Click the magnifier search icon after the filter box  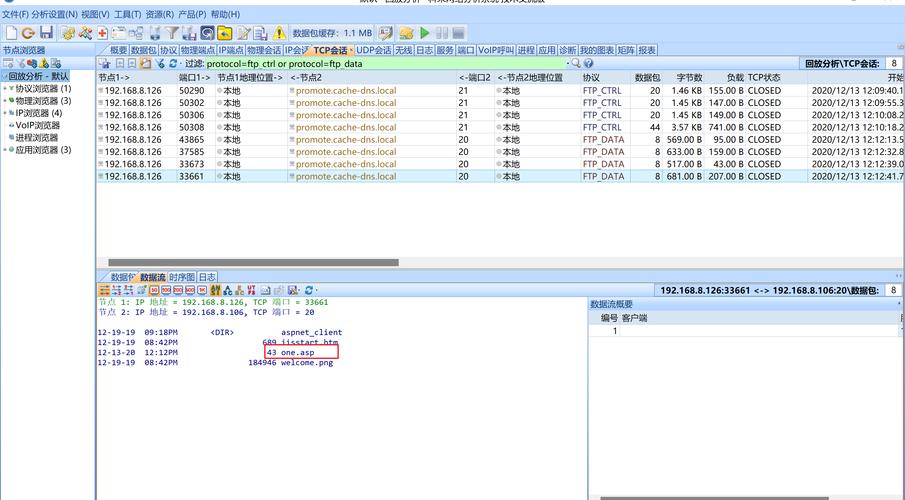575,64
